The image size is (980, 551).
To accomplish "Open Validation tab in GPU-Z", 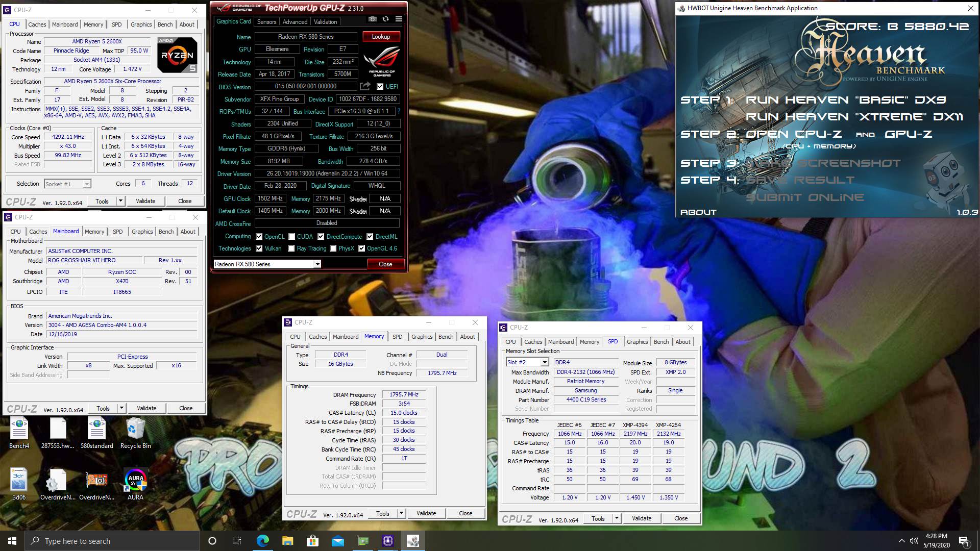I will (325, 22).
